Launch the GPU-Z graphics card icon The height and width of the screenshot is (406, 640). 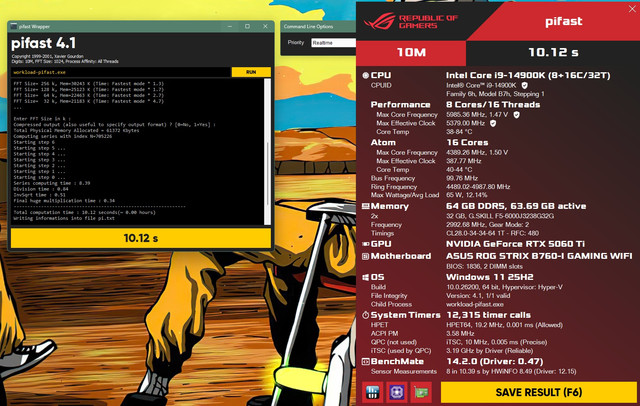click(x=421, y=392)
